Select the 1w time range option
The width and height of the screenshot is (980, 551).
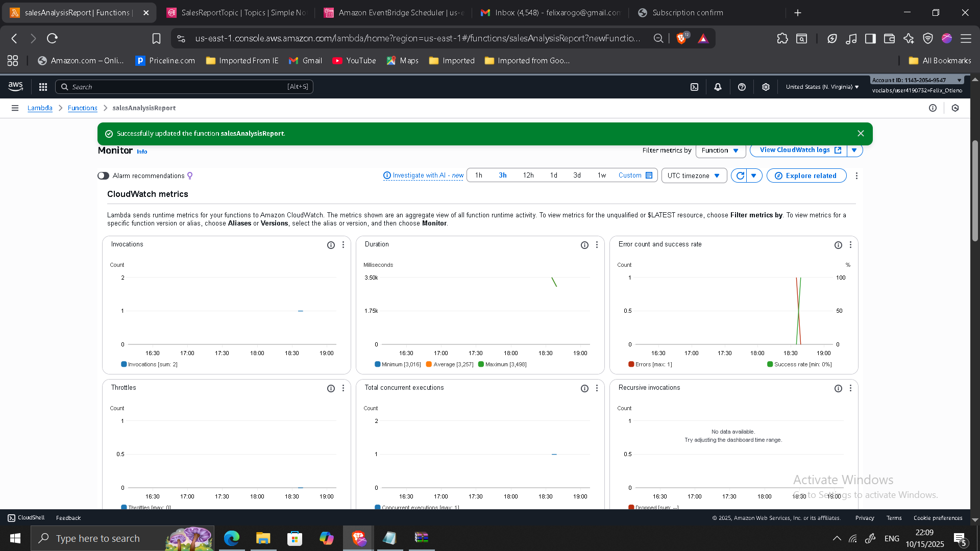pos(601,175)
